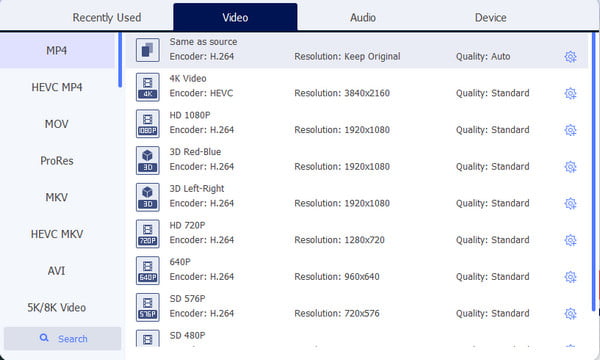The width and height of the screenshot is (600, 360).
Task: Switch to the Audio tab
Action: [x=363, y=18]
